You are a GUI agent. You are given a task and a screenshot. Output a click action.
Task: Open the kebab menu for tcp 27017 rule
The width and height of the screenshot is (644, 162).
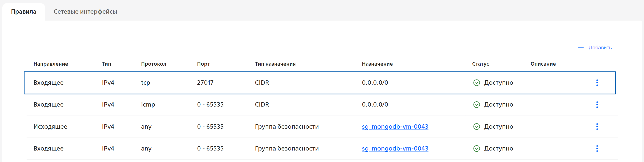[597, 83]
